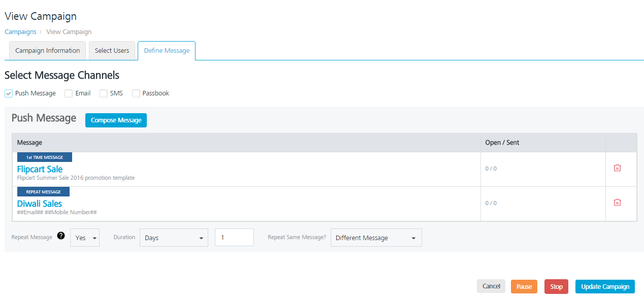This screenshot has width=644, height=299.
Task: Click the duration number input field
Action: [x=234, y=238]
